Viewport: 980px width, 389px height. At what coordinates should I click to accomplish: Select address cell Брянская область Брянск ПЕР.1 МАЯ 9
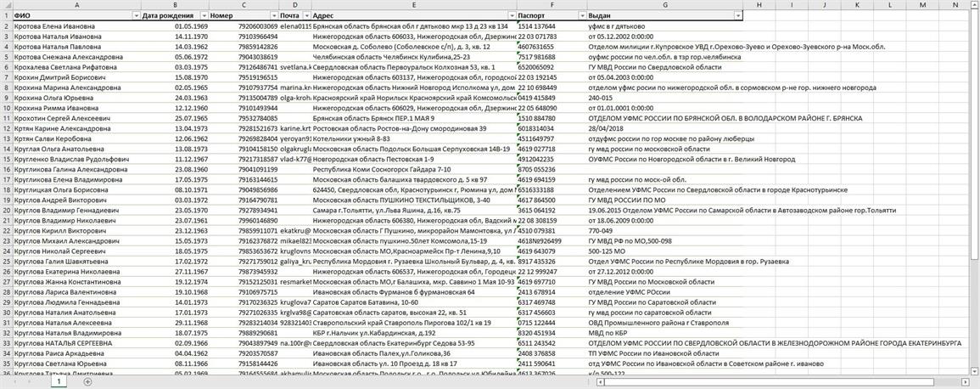tap(414, 117)
